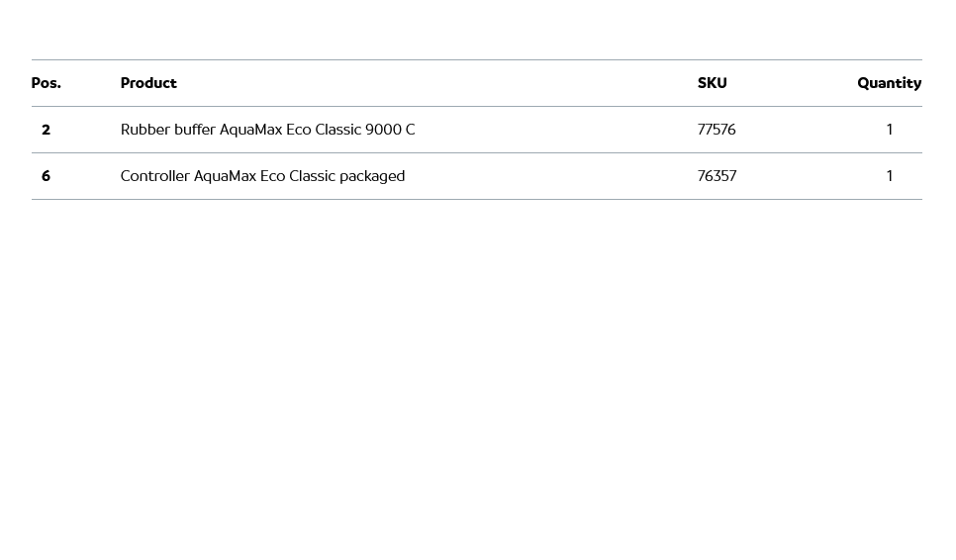Click the quantity value in the Controller row
Screen dimensions: 956x560
coord(889,176)
